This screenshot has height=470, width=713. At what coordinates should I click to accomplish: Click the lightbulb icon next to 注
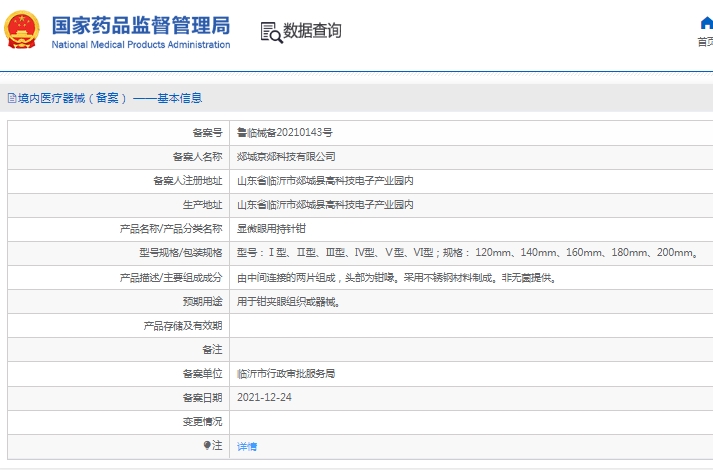point(207,445)
